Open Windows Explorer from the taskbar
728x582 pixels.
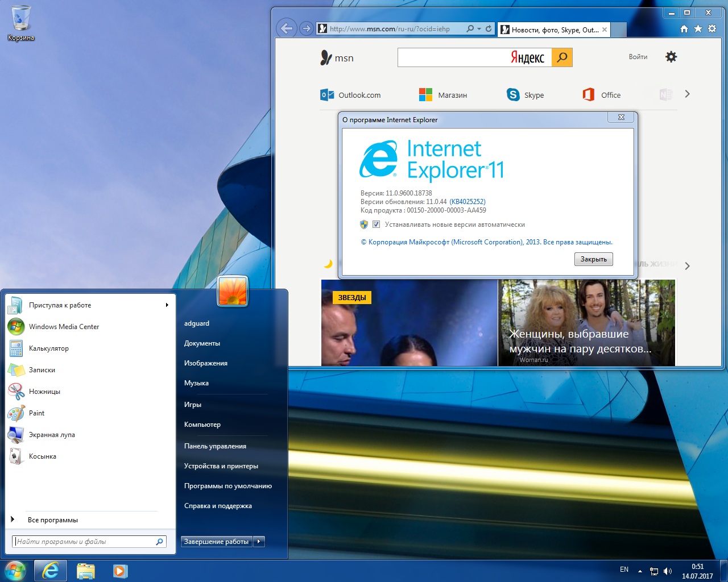tap(86, 571)
